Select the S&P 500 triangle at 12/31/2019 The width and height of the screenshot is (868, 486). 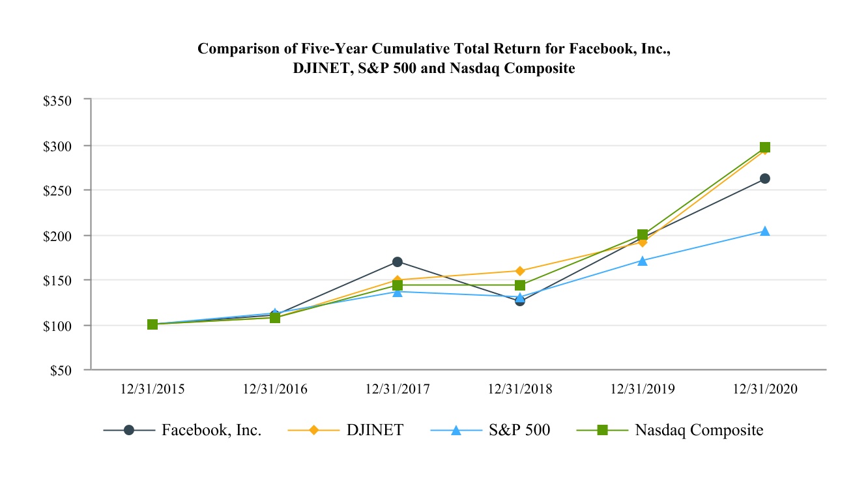(x=643, y=261)
